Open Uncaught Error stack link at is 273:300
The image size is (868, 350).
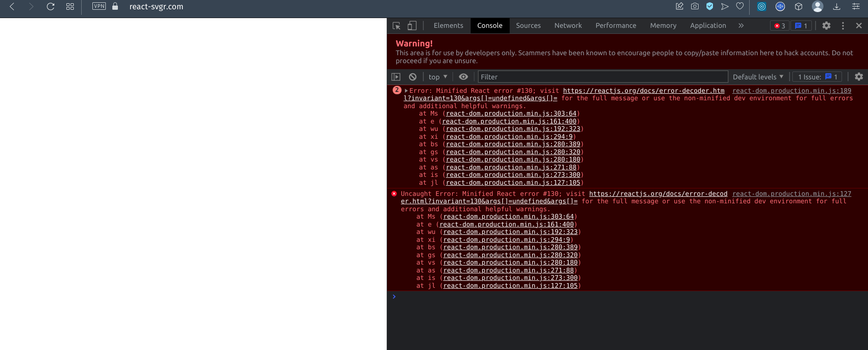[510, 278]
